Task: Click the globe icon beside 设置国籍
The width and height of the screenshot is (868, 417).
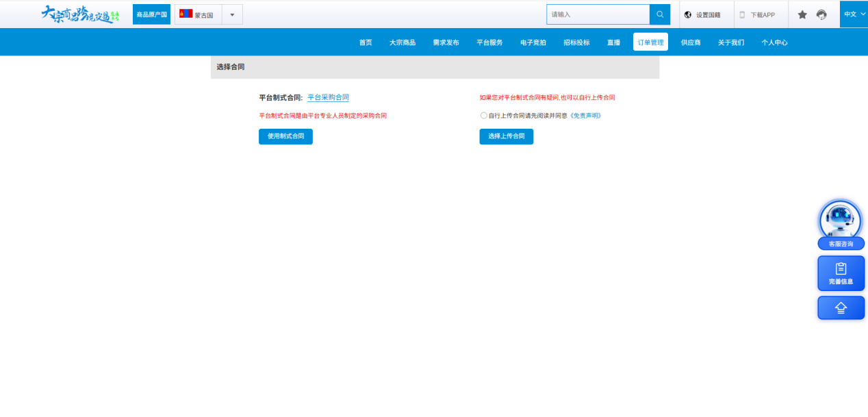Action: [x=688, y=14]
